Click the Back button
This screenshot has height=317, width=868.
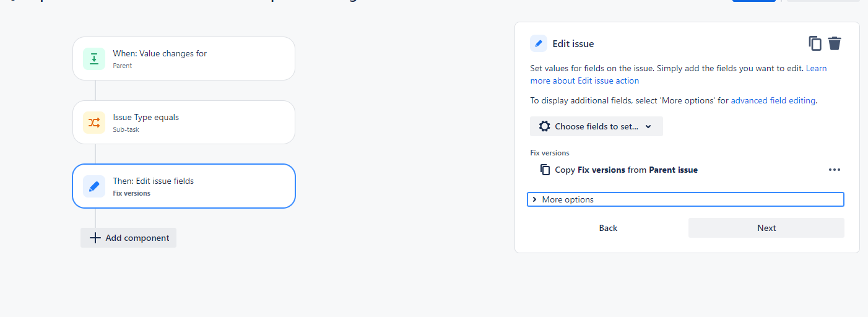pos(608,228)
